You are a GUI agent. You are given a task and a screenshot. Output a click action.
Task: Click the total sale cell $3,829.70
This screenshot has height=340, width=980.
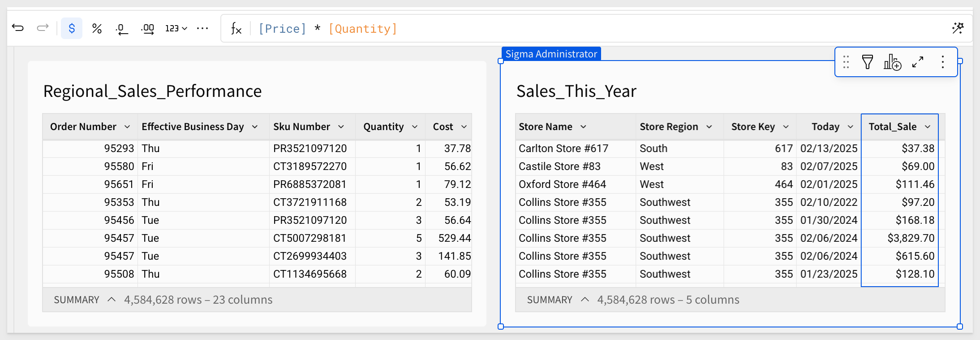900,238
